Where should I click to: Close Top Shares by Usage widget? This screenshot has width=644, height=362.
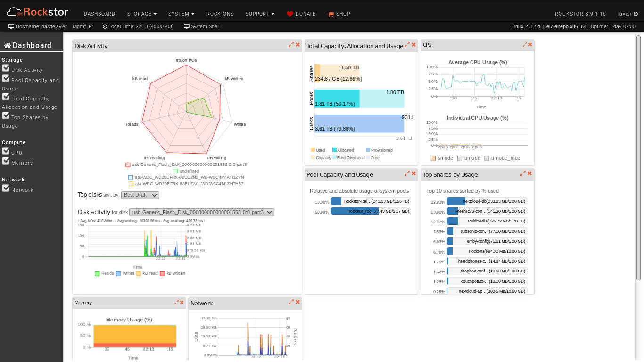tap(529, 173)
